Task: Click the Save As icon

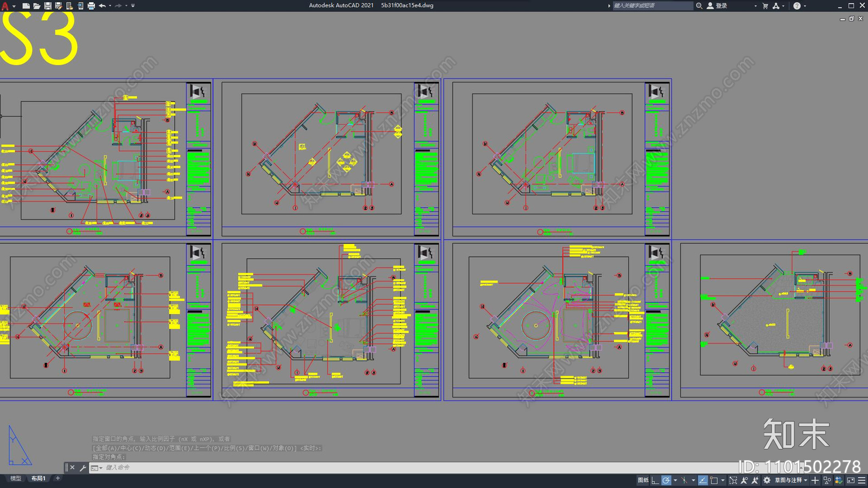Action: [59, 6]
